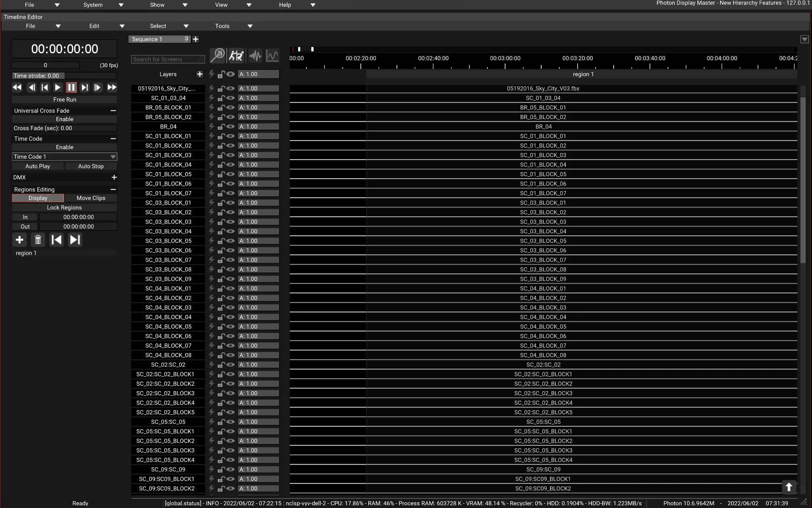Open the Timeline Editor Tools menu
The height and width of the screenshot is (508, 812).
coord(234,26)
